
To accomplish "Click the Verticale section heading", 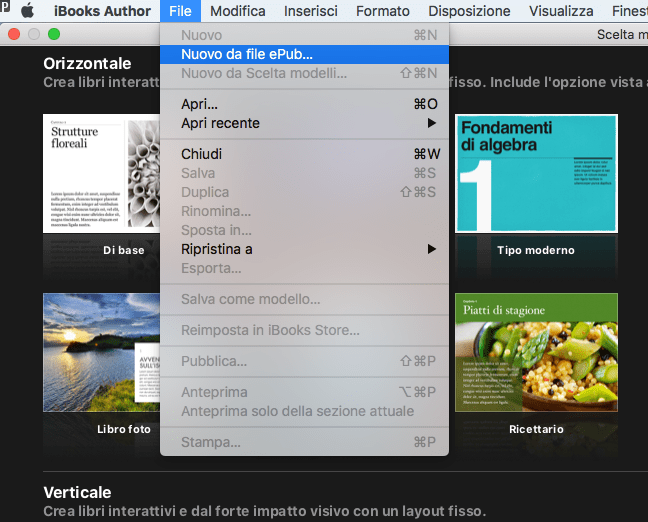I will 77,493.
